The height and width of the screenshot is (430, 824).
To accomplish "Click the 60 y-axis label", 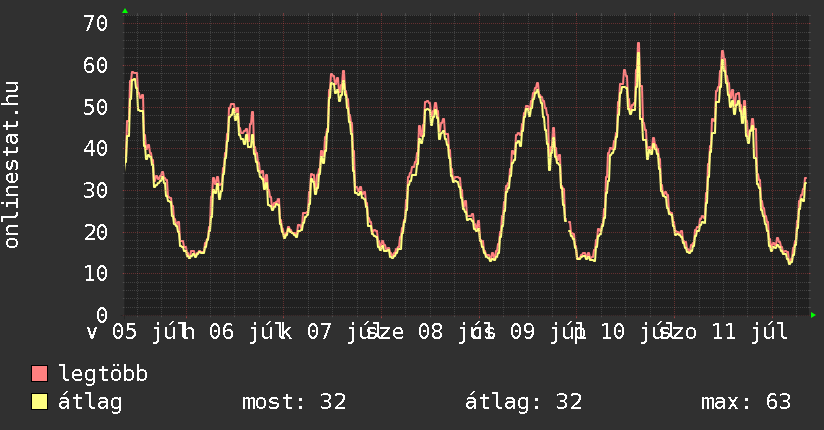I will (x=96, y=66).
